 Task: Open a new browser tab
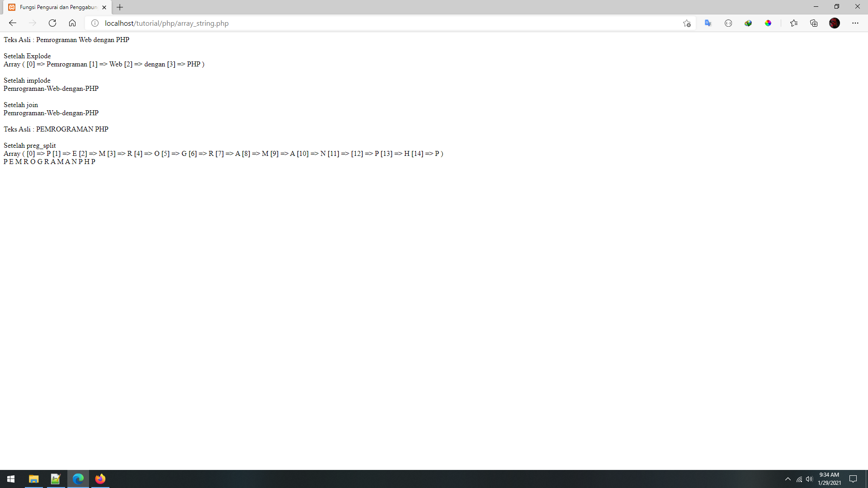(119, 7)
